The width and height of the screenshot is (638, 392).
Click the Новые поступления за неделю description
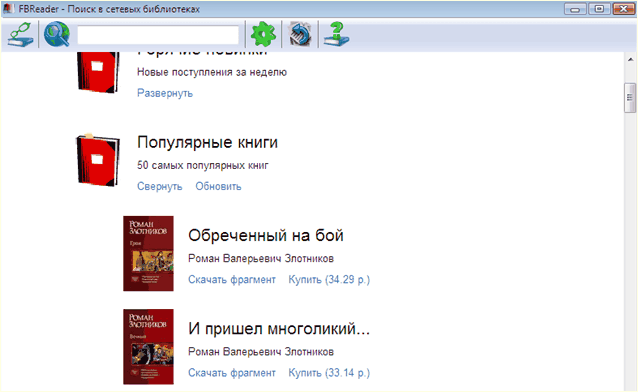212,72
